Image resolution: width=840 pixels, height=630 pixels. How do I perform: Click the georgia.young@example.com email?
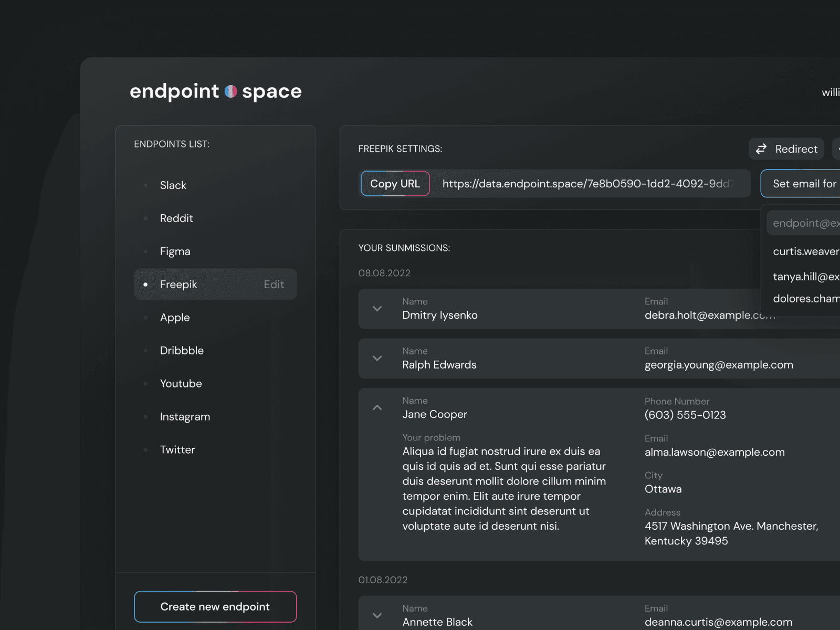click(719, 365)
